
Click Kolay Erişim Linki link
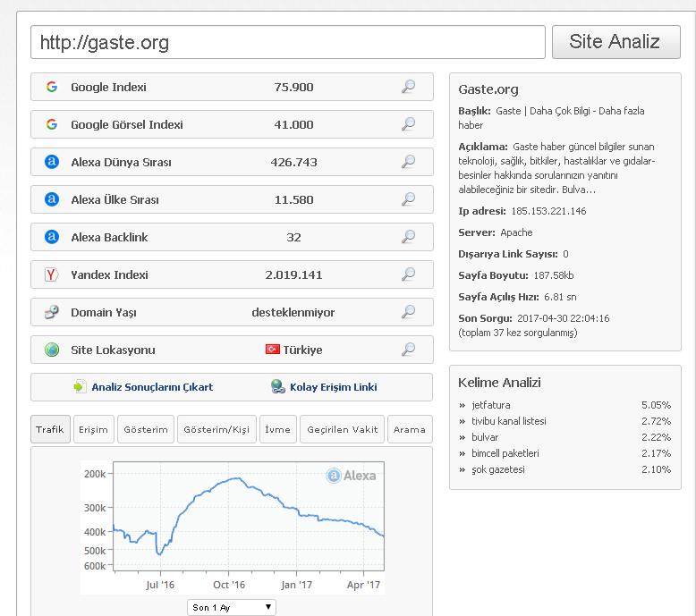click(x=334, y=387)
